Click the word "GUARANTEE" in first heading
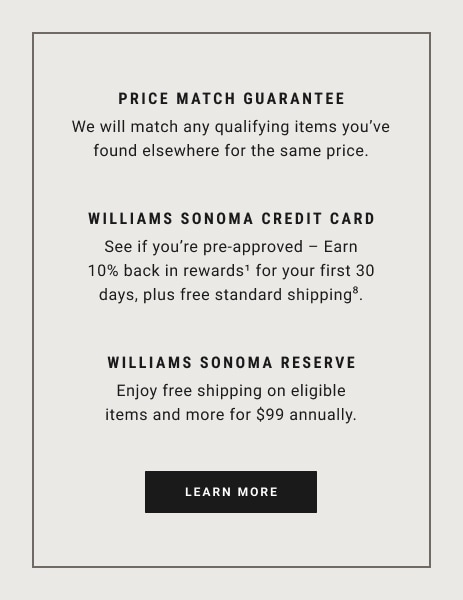463x600 pixels. pos(294,99)
